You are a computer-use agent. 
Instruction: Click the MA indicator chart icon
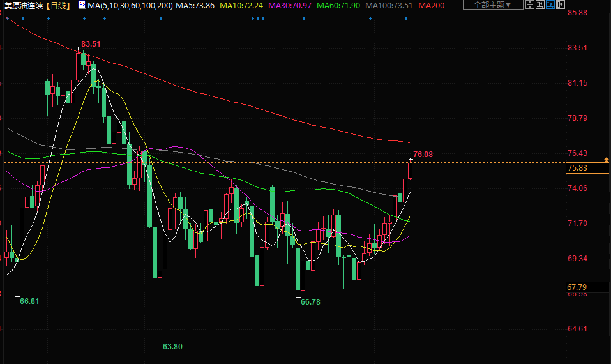[x=82, y=4]
